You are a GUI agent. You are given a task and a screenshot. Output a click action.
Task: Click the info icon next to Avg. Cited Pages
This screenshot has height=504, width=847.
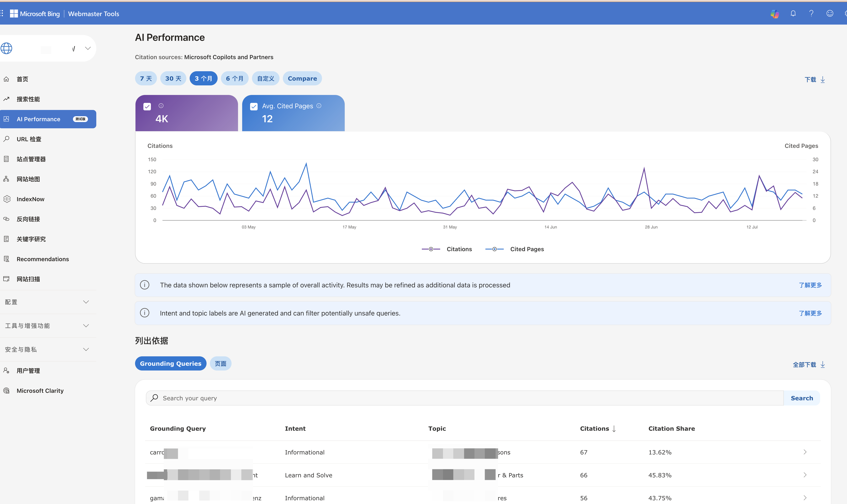pyautogui.click(x=319, y=106)
